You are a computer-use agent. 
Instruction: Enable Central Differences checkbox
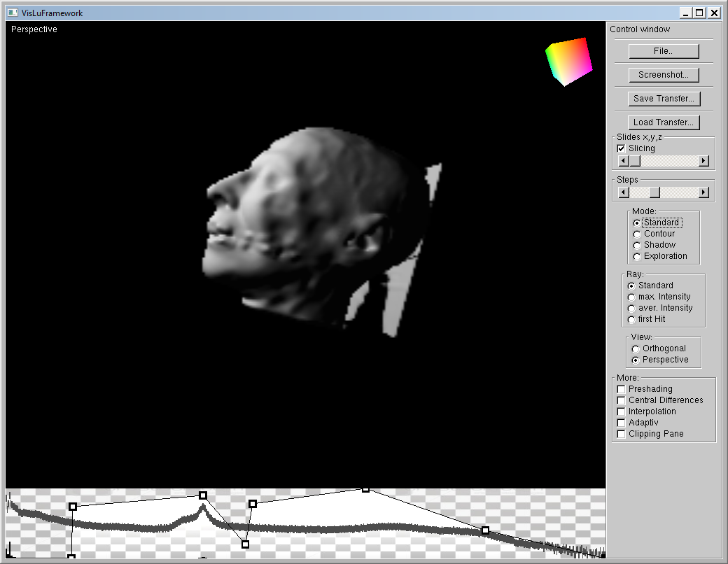coord(621,400)
